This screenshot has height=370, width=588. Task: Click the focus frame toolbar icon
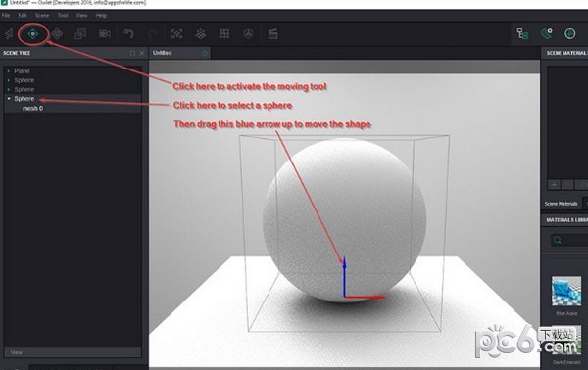(x=176, y=34)
